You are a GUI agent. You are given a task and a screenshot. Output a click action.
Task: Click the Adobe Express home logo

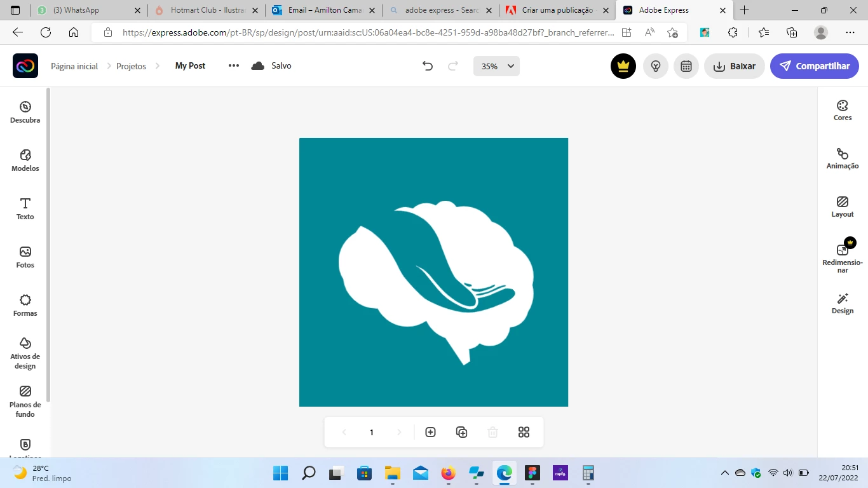click(x=25, y=66)
